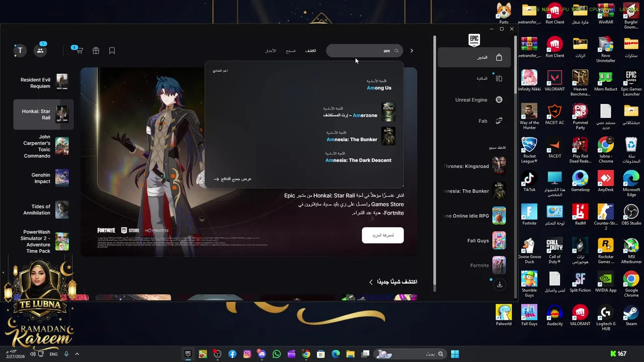
Task: Open Call of Duty desktop icon
Action: (x=555, y=250)
